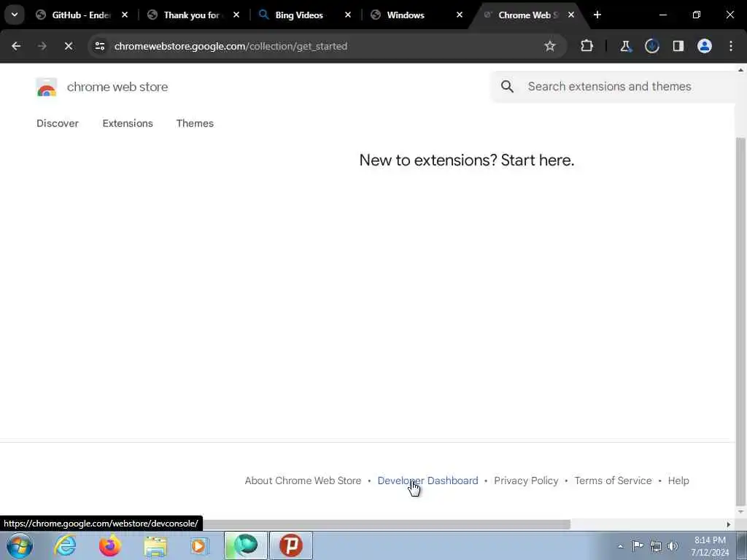Image resolution: width=747 pixels, height=560 pixels.
Task: Click the search magnifier icon
Action: 508,86
